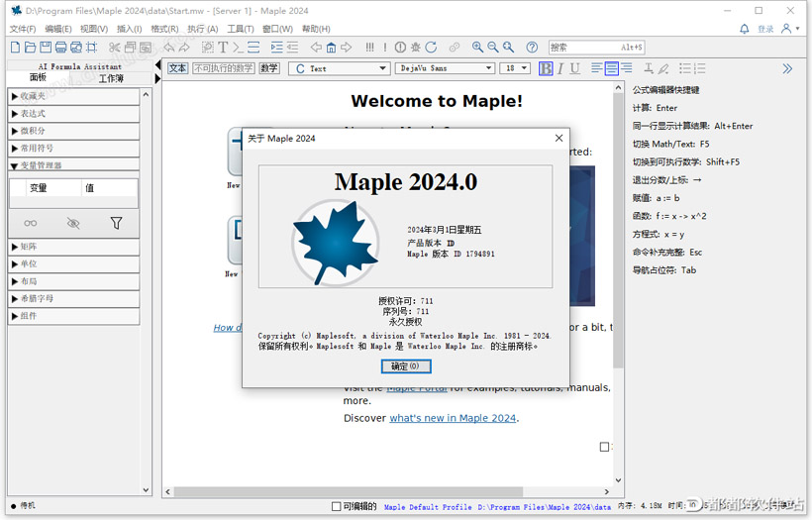812x520 pixels.
Task: Click the document vertical scrollbar thumb
Action: pyautogui.click(x=618, y=231)
